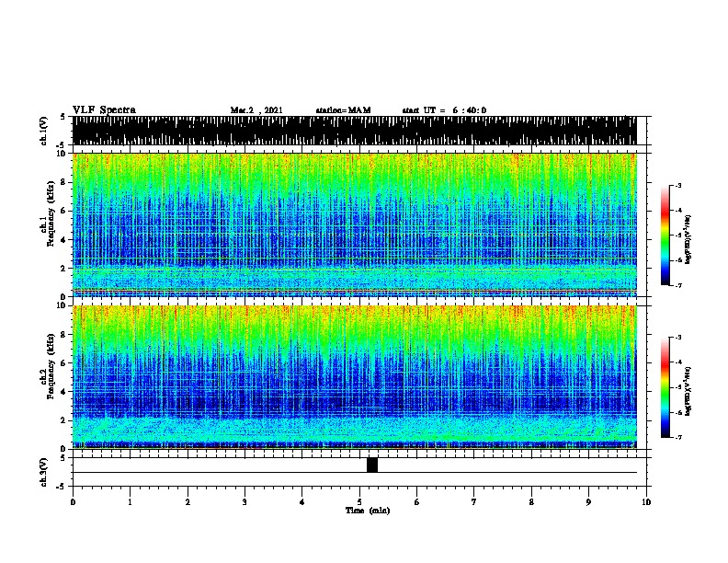Image resolution: width=728 pixels, height=563 pixels.
Task: Select the ch.1(V) waveform panel at top
Action: [355, 131]
